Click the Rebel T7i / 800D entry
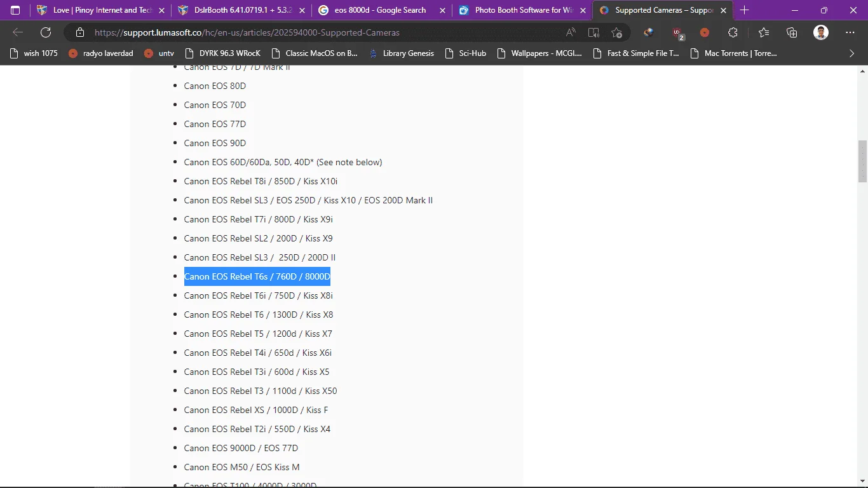 coord(258,219)
